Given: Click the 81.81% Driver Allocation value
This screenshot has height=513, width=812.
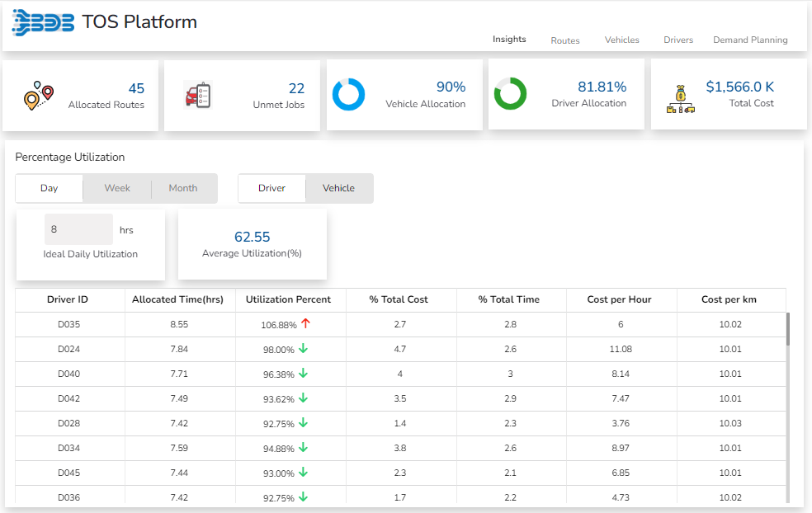Looking at the screenshot, I should click(602, 87).
